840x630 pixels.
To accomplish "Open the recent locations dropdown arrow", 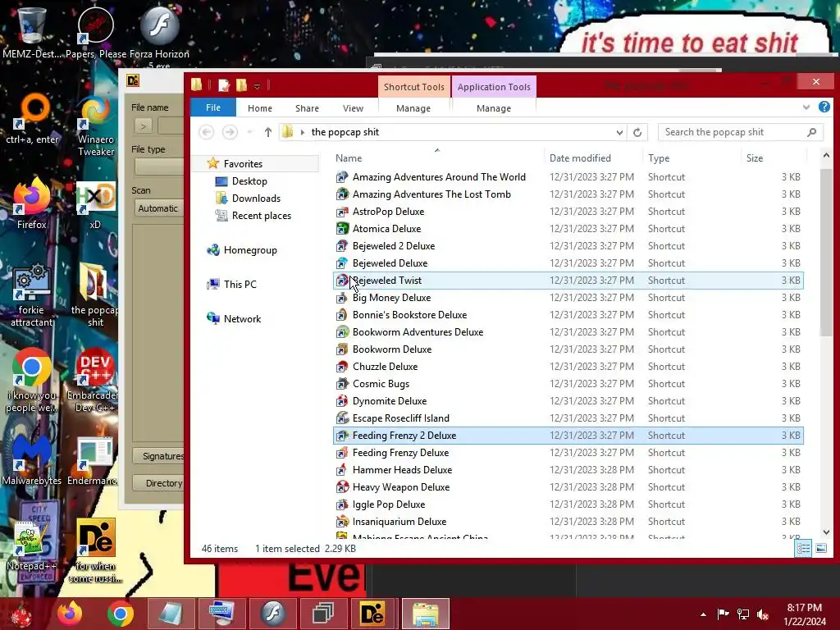I will (249, 132).
